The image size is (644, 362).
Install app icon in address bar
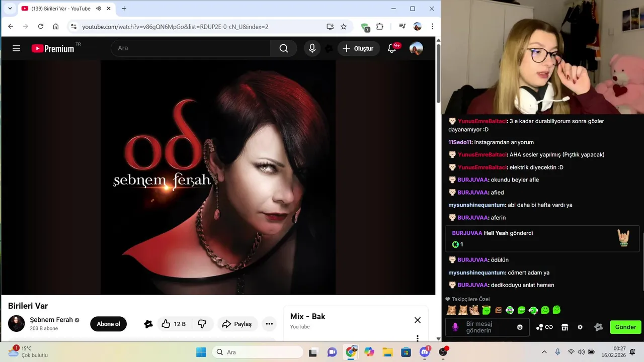(x=330, y=26)
